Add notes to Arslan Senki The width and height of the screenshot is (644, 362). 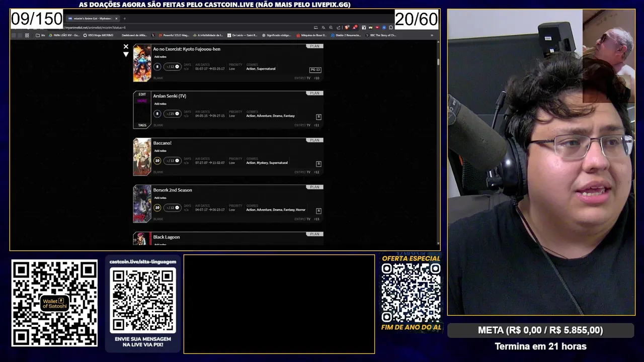[x=160, y=104]
